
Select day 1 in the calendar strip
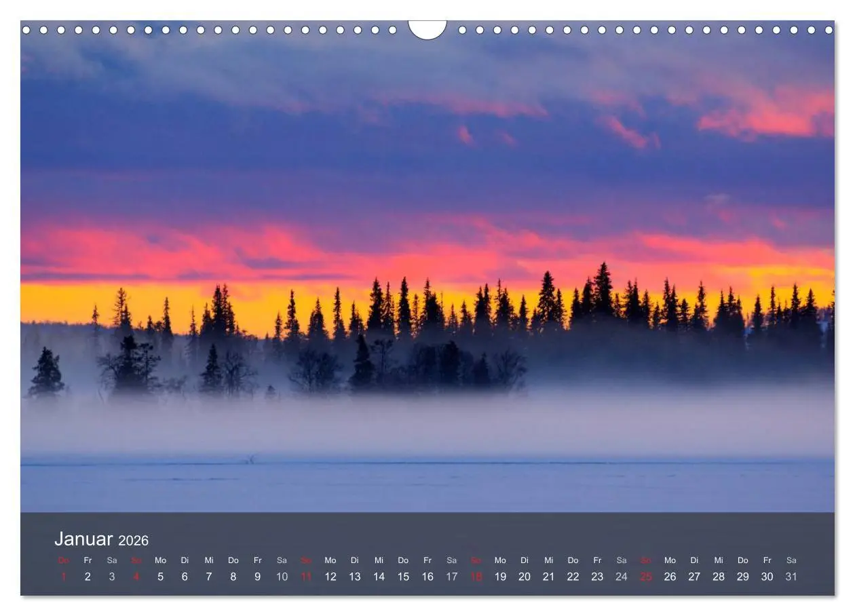click(64, 577)
